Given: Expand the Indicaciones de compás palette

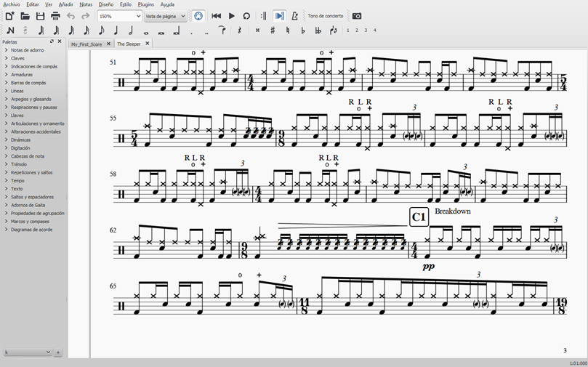Looking at the screenshot, I should click(x=33, y=66).
